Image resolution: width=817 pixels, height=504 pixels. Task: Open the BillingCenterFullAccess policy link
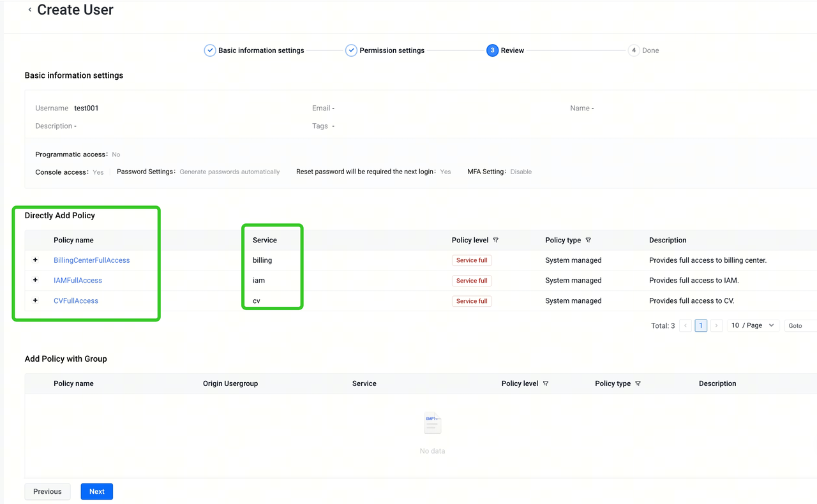92,260
